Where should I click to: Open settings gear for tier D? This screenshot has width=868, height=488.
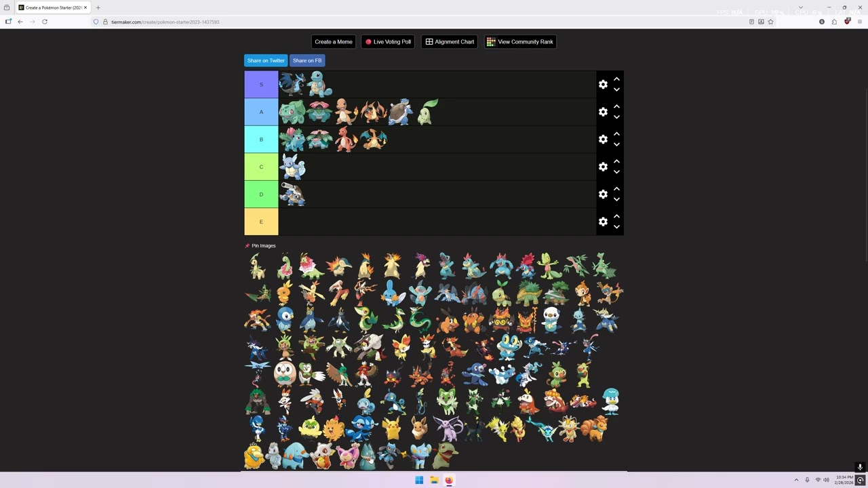pyautogui.click(x=603, y=195)
